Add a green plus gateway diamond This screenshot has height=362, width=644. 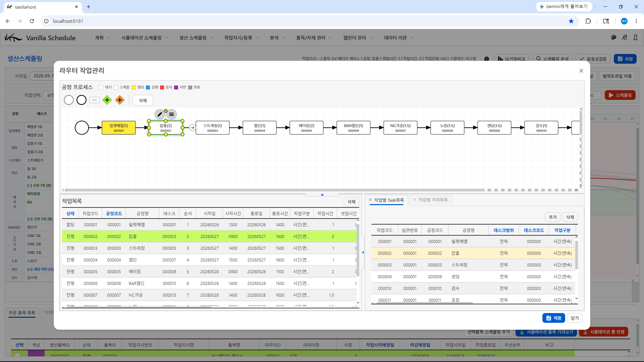(x=107, y=100)
